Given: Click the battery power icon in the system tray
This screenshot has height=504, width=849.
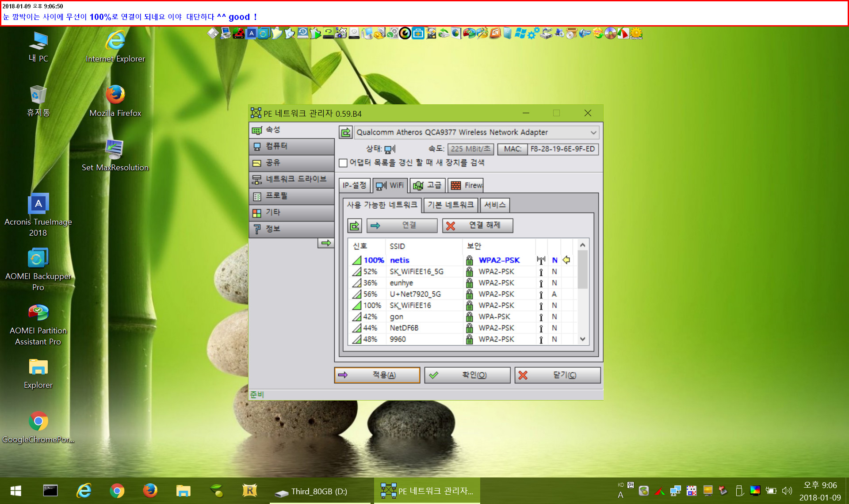Looking at the screenshot, I should (x=771, y=491).
